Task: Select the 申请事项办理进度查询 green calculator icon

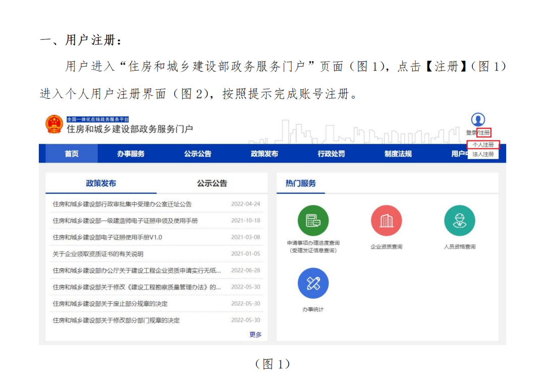Action: click(x=314, y=220)
